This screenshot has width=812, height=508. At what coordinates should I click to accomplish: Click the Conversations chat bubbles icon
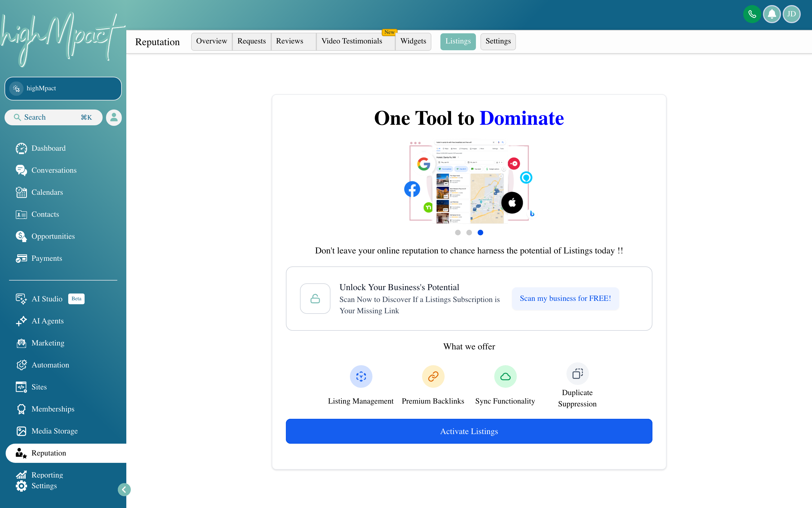[21, 170]
